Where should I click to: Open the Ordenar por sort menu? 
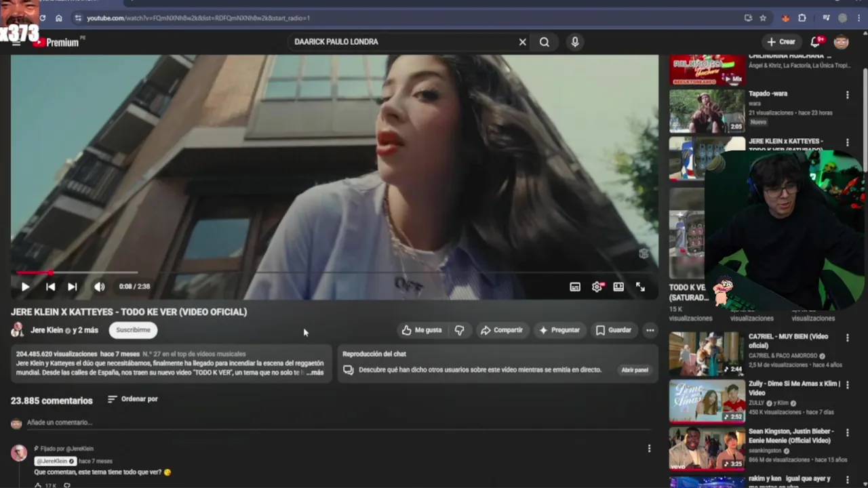click(x=133, y=399)
